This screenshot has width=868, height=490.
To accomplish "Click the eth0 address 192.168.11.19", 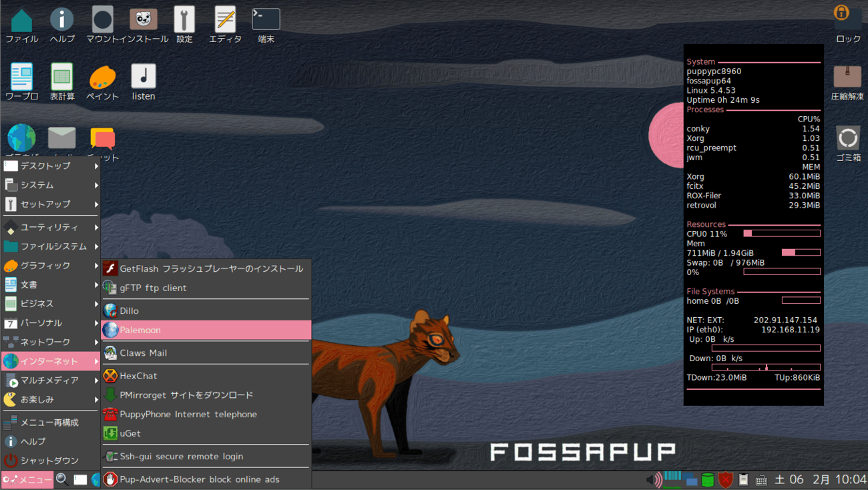I will click(x=791, y=330).
